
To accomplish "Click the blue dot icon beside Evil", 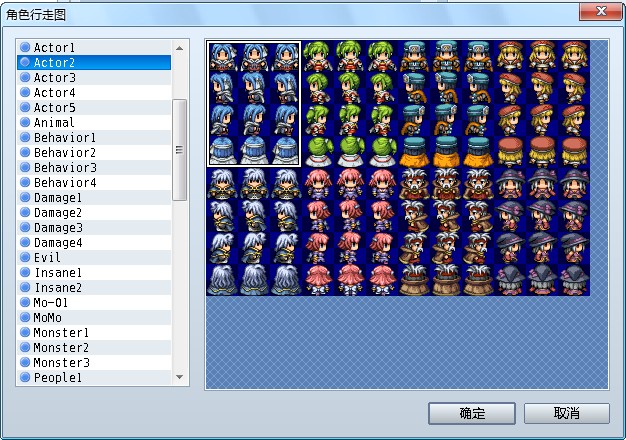I will [25, 257].
